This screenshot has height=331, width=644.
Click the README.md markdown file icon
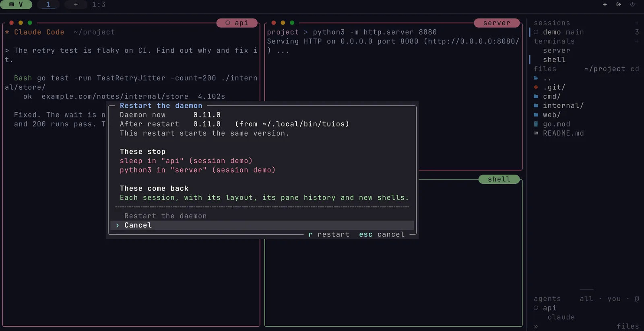pyautogui.click(x=536, y=133)
